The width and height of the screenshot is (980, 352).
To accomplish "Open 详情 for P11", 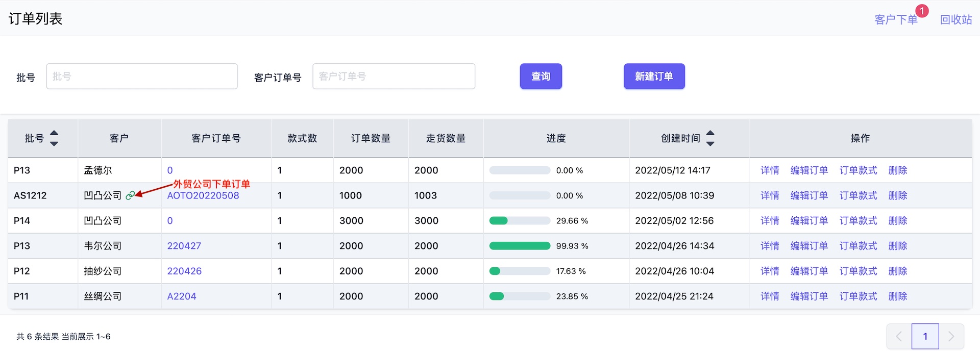I will 770,296.
